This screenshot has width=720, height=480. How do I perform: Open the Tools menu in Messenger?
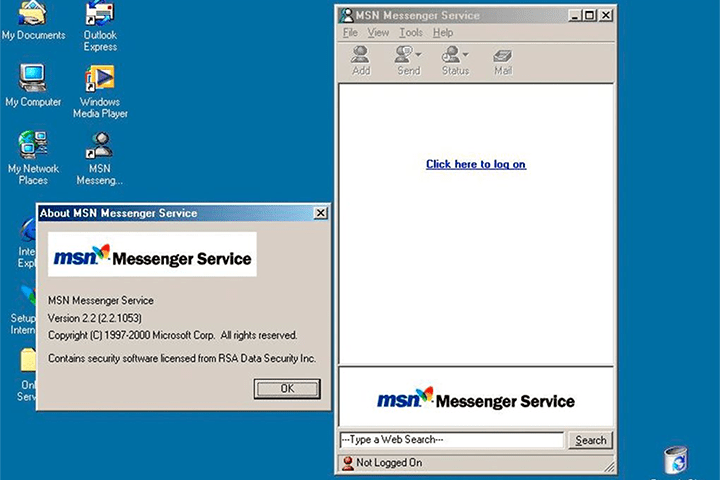click(411, 33)
